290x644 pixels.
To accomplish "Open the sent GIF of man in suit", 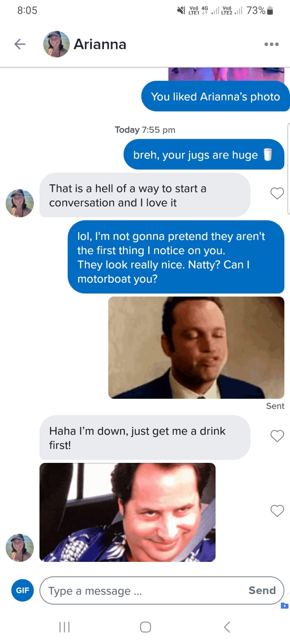I will tap(196, 348).
